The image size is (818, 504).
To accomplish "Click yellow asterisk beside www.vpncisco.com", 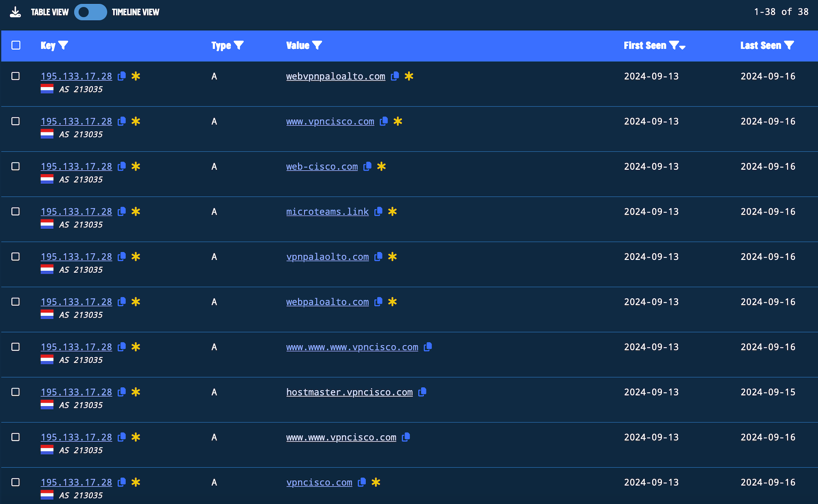I will point(398,121).
